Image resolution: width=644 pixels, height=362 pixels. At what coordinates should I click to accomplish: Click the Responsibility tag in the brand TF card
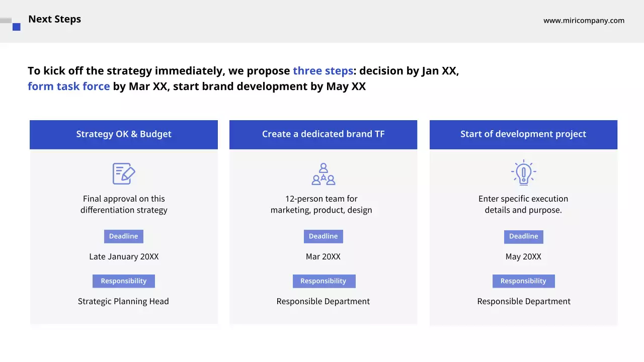(324, 281)
